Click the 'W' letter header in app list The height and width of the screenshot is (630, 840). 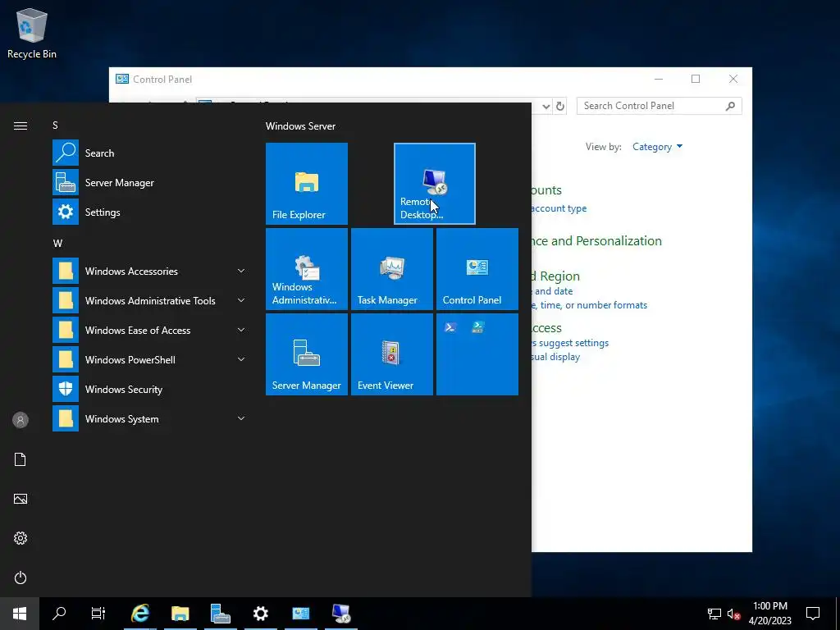(x=58, y=244)
